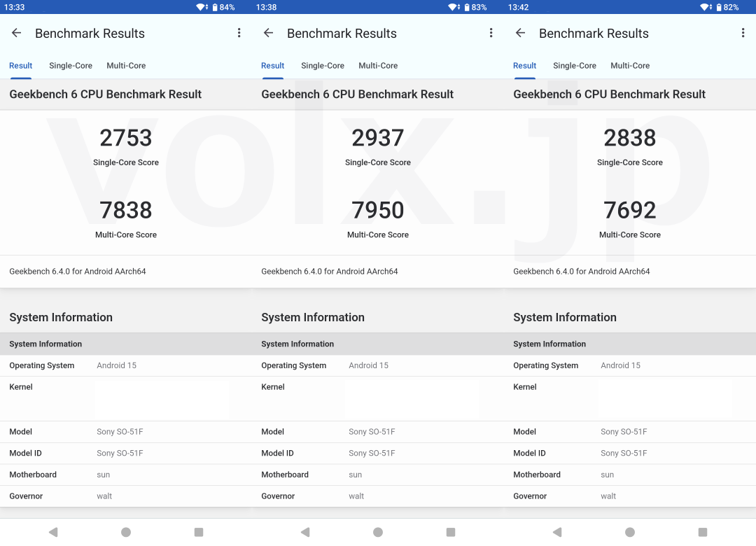Switch to Multi-Core tab on the 13:38 screen
Image resolution: width=756 pixels, height=546 pixels.
[378, 66]
